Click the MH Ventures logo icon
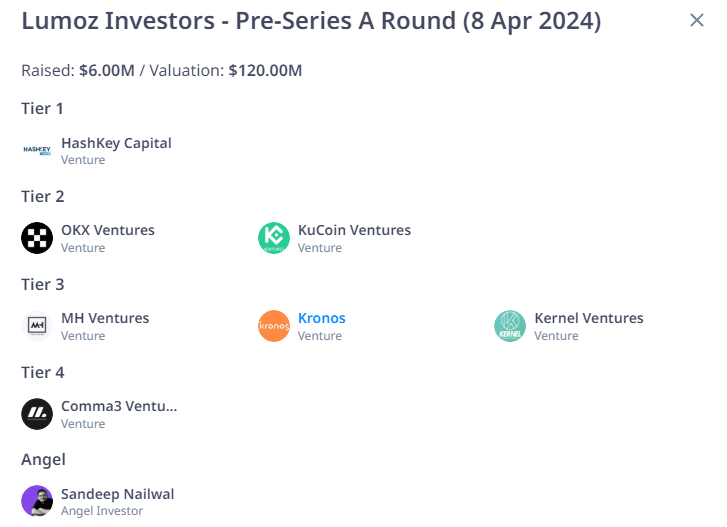Screen dimensions: 727x527 click(37, 326)
